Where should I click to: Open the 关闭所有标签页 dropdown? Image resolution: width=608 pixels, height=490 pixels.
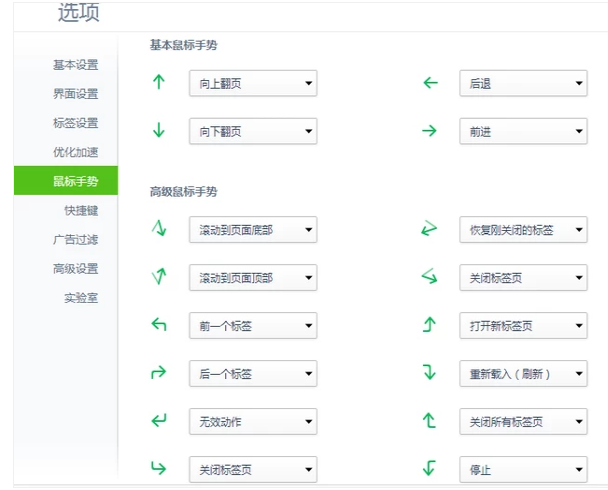pos(523,421)
